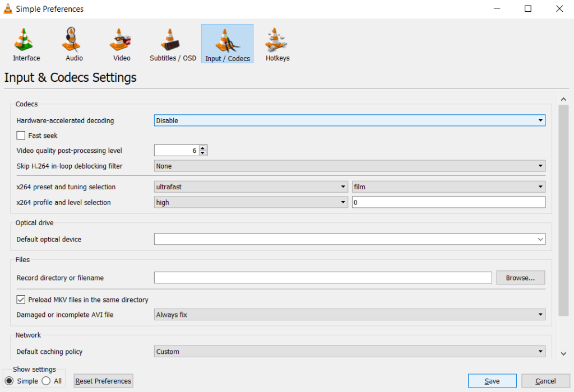Click Reset Preferences

tap(103, 380)
